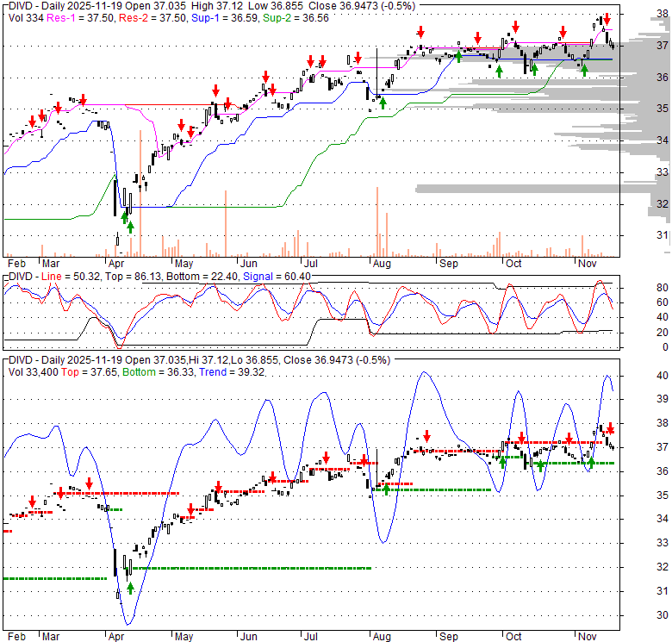Click the rightmost red arrow on the bottom chart
The image size is (672, 642).
[610, 427]
